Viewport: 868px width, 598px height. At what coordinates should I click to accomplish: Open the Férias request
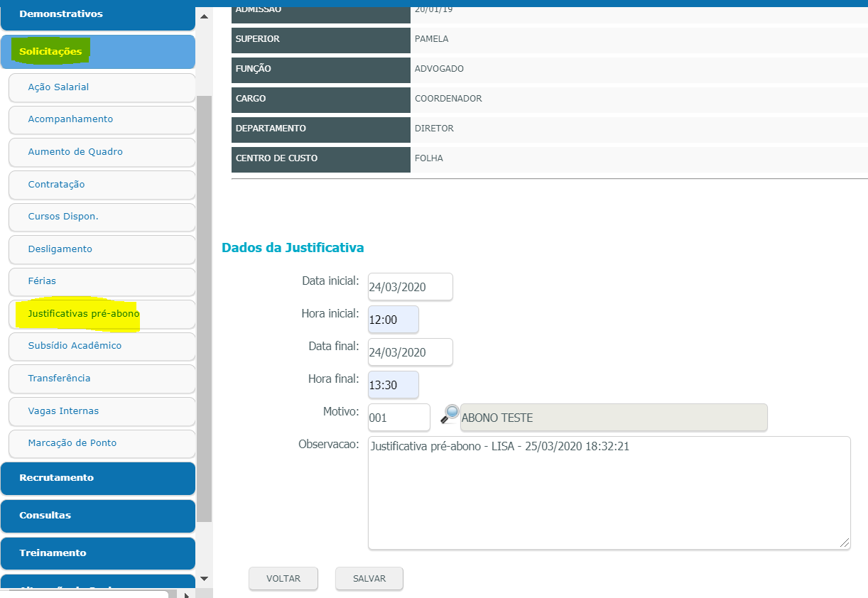[102, 281]
